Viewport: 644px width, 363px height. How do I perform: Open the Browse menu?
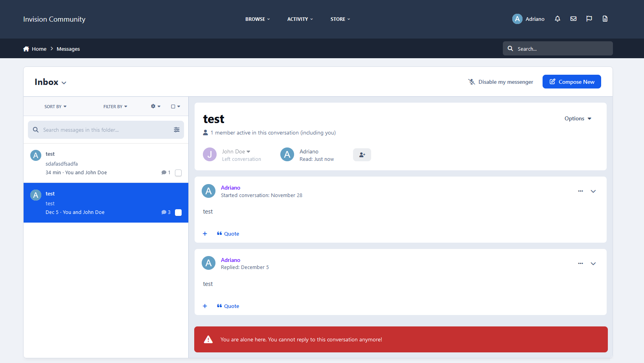258,19
